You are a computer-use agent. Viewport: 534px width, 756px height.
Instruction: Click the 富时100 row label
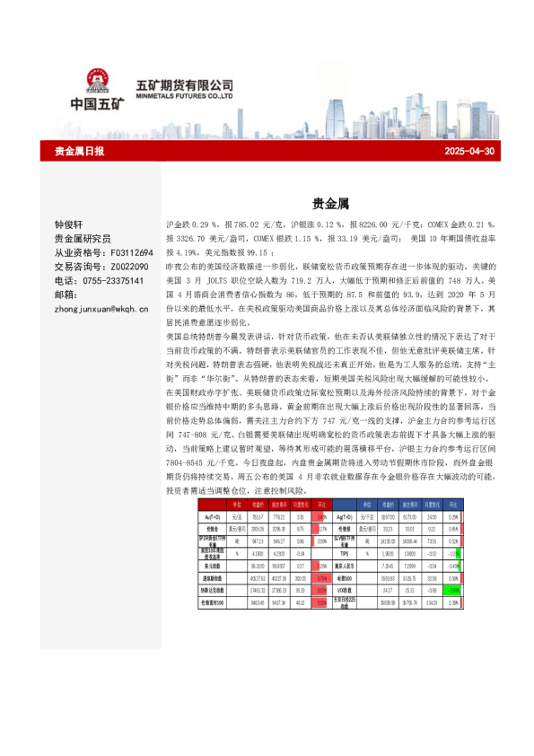coord(212,602)
